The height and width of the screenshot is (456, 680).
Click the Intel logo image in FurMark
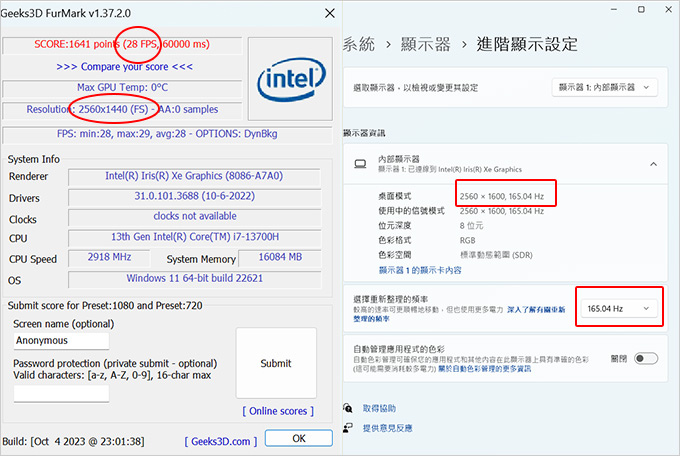point(290,79)
